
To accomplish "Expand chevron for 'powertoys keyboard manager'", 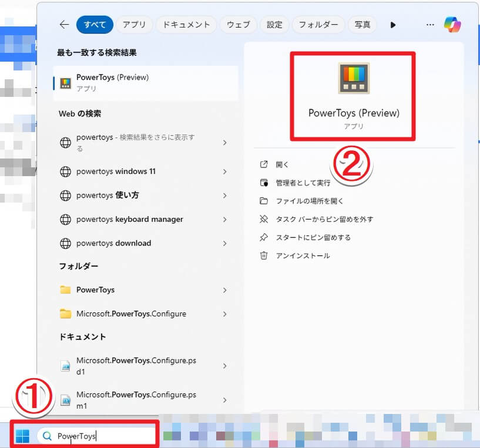I will 224,220.
